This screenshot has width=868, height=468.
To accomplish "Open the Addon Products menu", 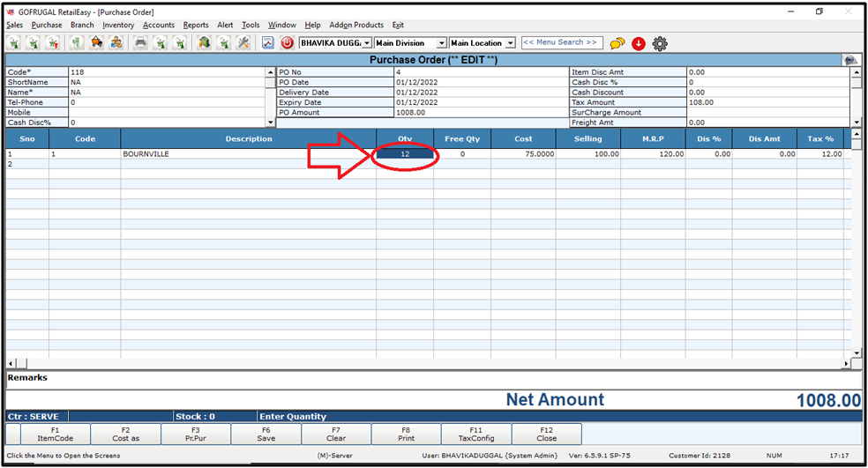I will [356, 25].
